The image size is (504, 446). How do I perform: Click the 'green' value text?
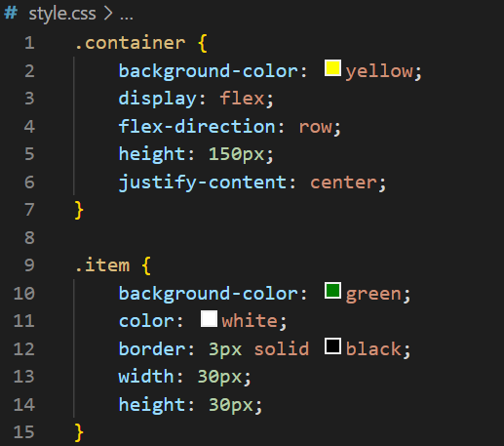click(373, 295)
